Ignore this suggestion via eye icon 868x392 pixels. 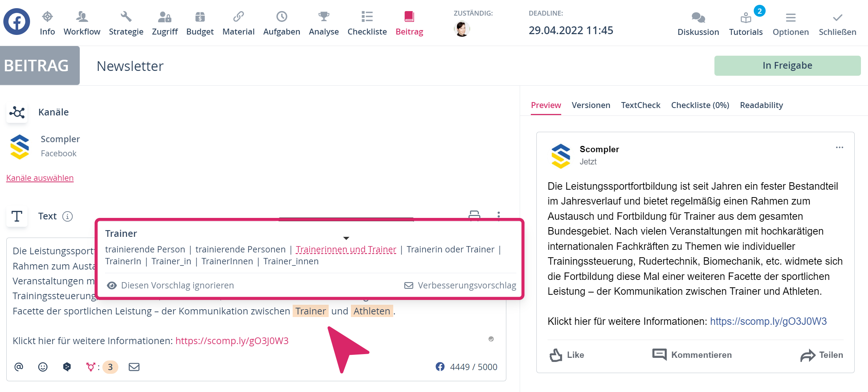click(112, 285)
